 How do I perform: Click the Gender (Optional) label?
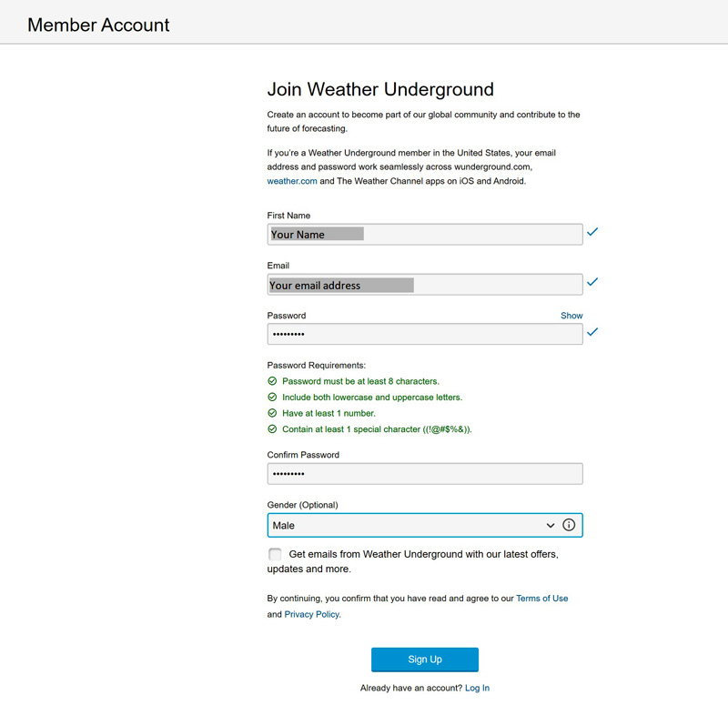pyautogui.click(x=302, y=505)
